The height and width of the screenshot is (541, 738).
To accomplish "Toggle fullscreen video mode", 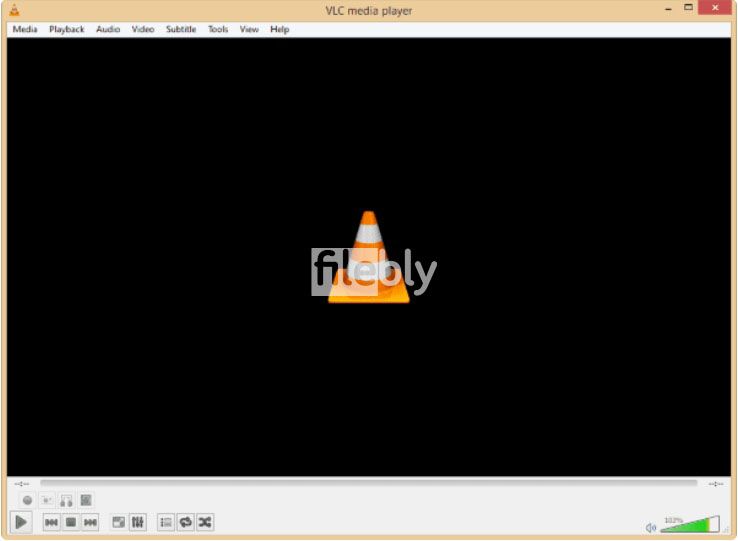I will coord(119,522).
